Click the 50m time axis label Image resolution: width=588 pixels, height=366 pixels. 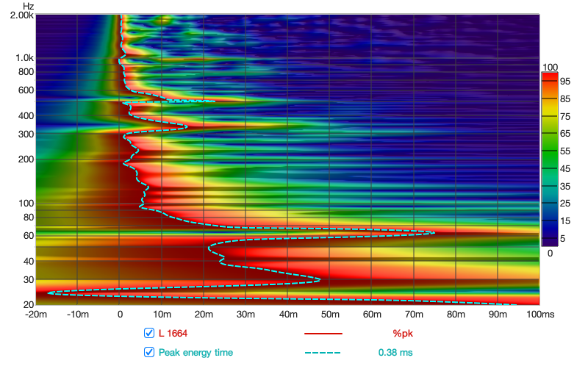click(330, 315)
